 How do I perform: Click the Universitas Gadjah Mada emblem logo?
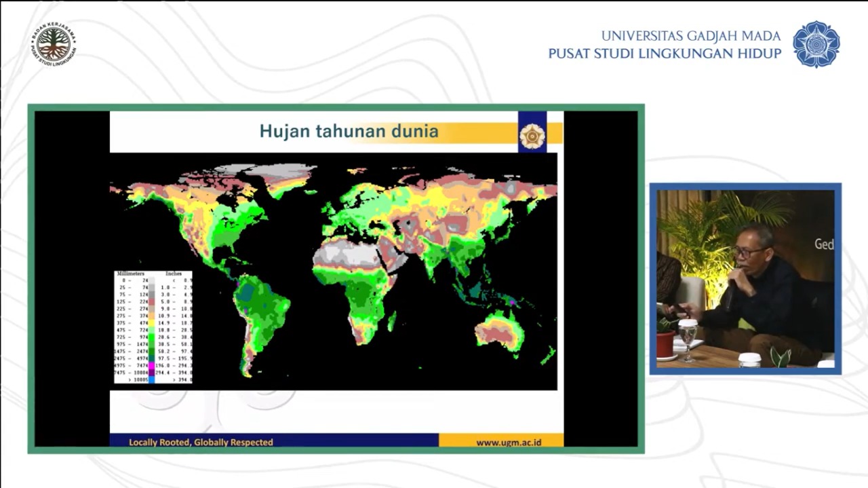tap(816, 44)
